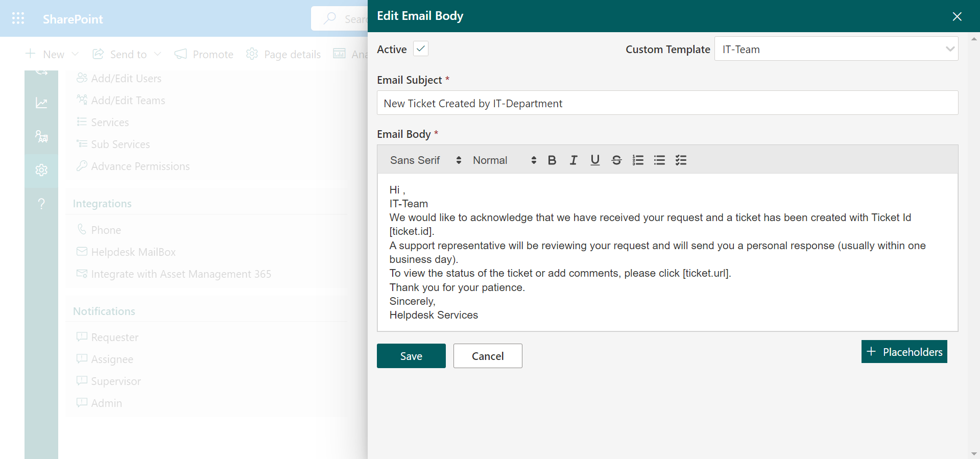
Task: Open the Custom Template IT-Team dropdown
Action: pyautogui.click(x=836, y=49)
